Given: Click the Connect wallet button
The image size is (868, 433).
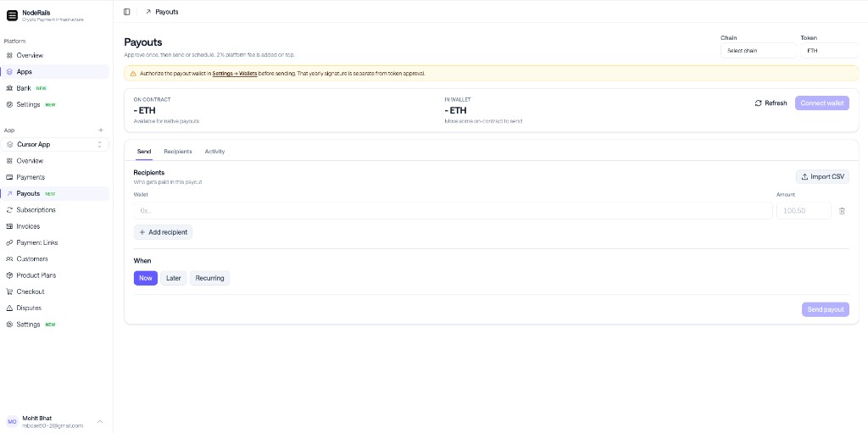Looking at the screenshot, I should (x=822, y=103).
